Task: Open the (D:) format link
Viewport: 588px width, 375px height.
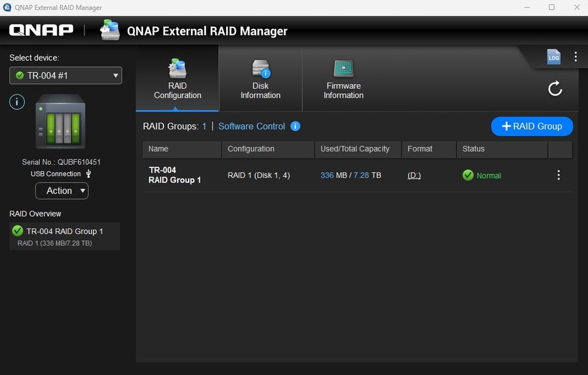Action: click(414, 175)
